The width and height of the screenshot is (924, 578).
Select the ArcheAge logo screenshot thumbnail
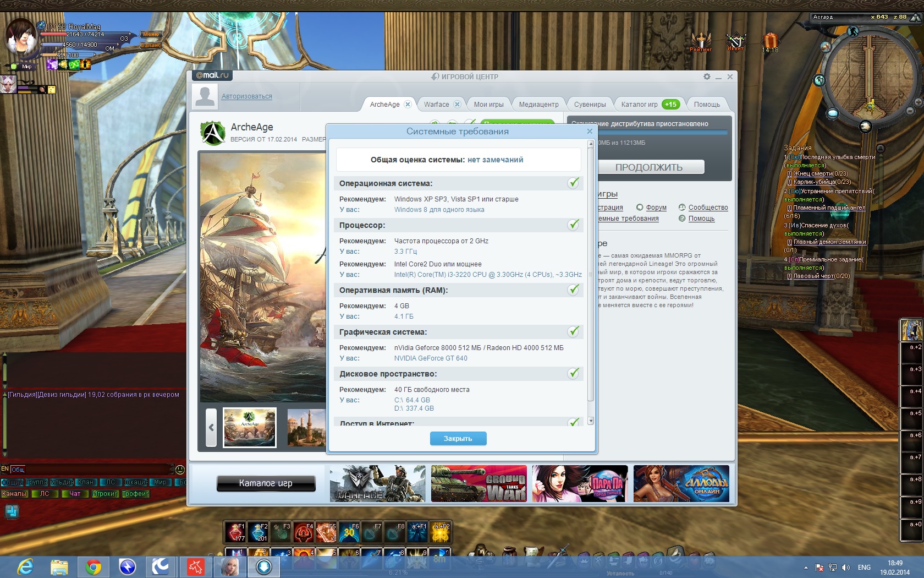(250, 427)
